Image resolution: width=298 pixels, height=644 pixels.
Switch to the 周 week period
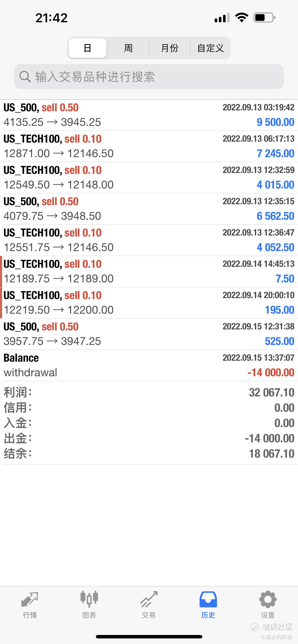point(128,48)
